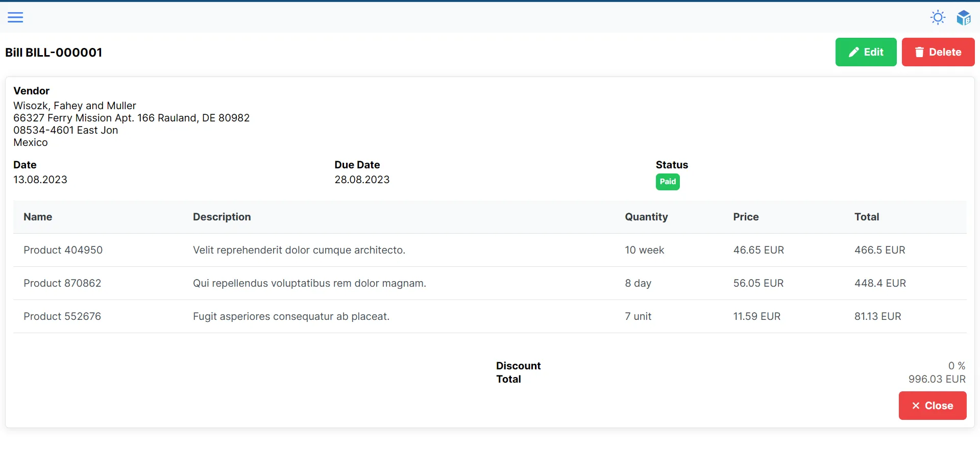Image resolution: width=980 pixels, height=476 pixels.
Task: Click the Bill BILL-000001 heading
Action: coord(54,53)
